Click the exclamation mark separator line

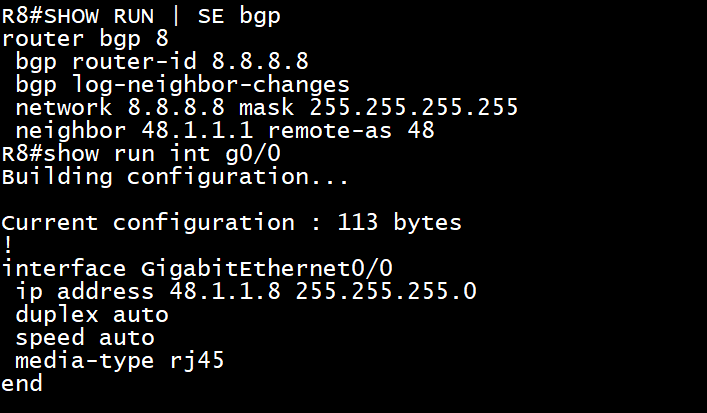[7, 246]
